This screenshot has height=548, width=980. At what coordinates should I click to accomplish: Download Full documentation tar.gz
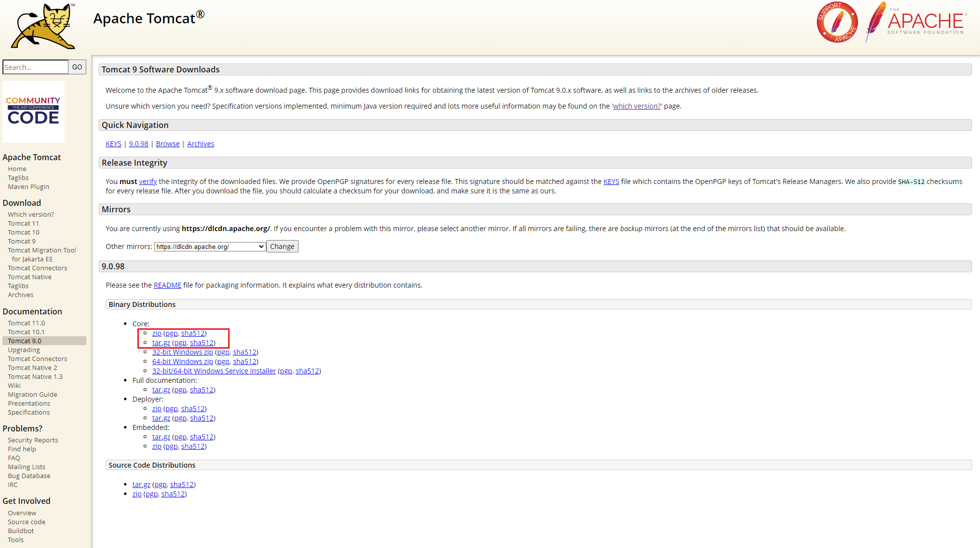tap(161, 390)
